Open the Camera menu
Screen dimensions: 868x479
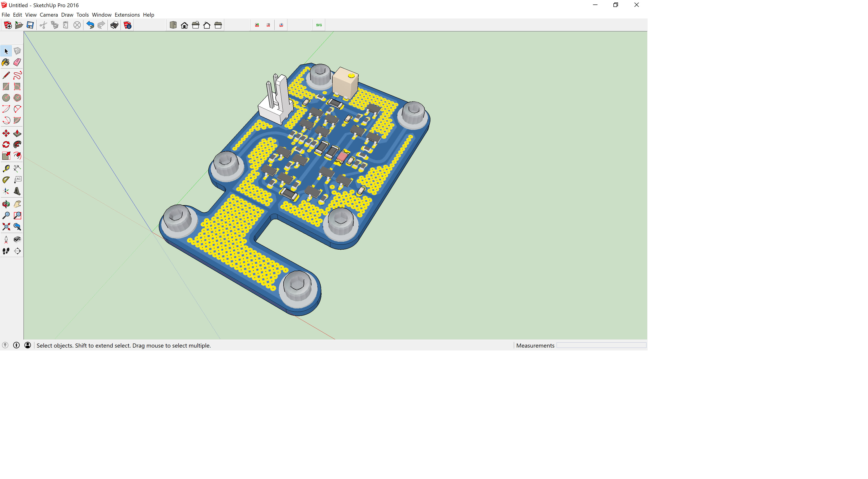(49, 15)
